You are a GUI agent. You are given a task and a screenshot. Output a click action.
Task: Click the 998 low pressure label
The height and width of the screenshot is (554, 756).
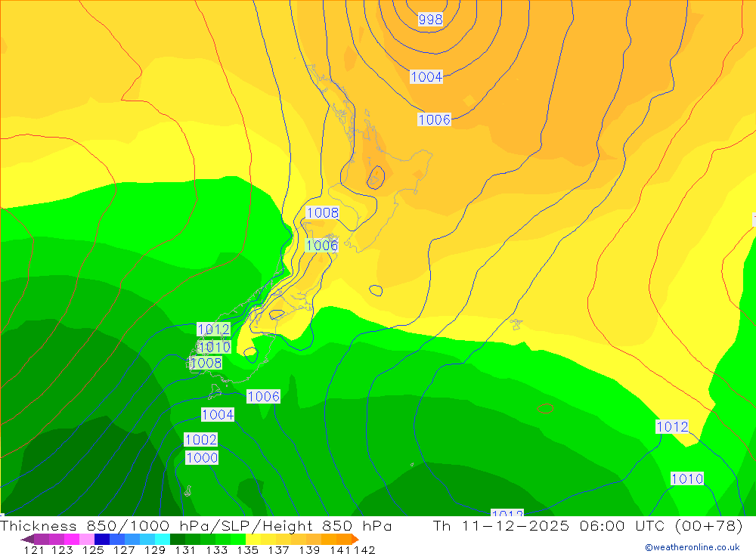point(431,20)
